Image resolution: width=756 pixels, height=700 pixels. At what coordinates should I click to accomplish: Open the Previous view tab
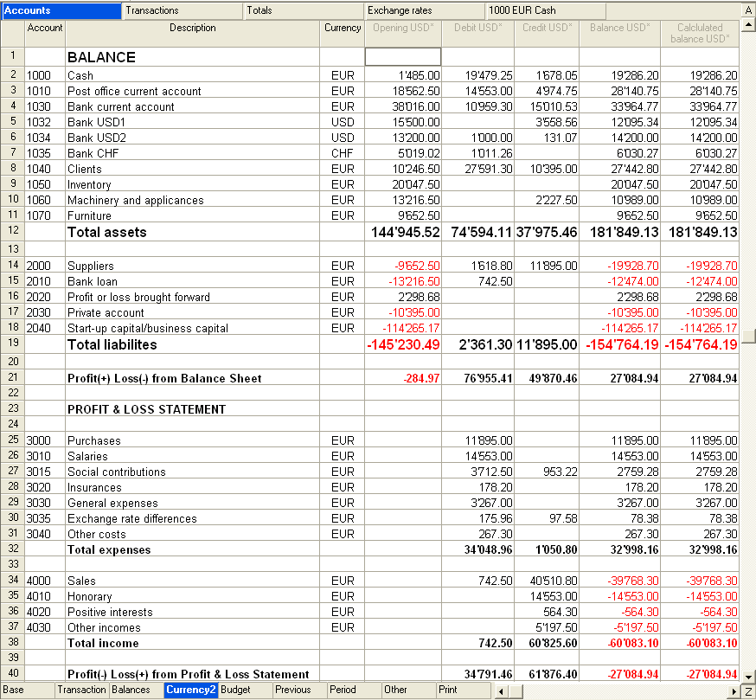tap(300, 690)
